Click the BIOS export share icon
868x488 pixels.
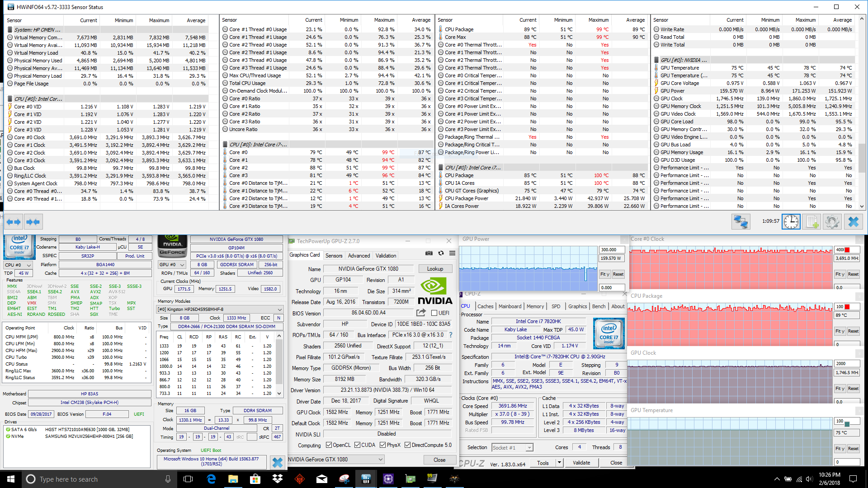coord(421,313)
